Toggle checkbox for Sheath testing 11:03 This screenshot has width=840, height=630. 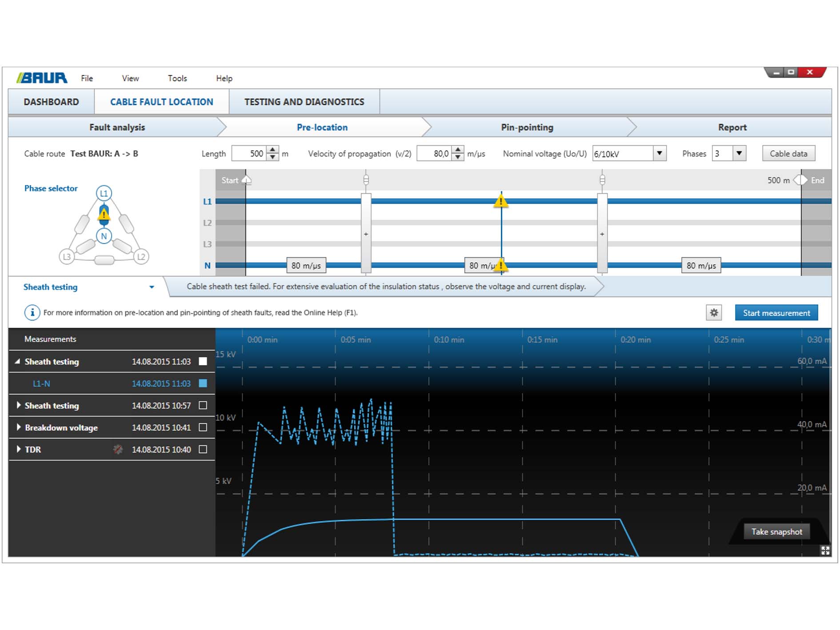(x=203, y=361)
